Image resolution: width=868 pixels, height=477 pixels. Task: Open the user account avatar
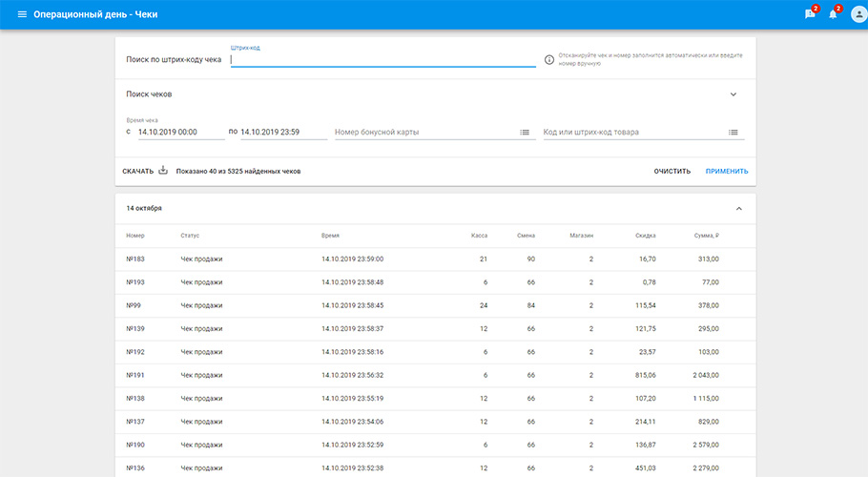click(855, 14)
